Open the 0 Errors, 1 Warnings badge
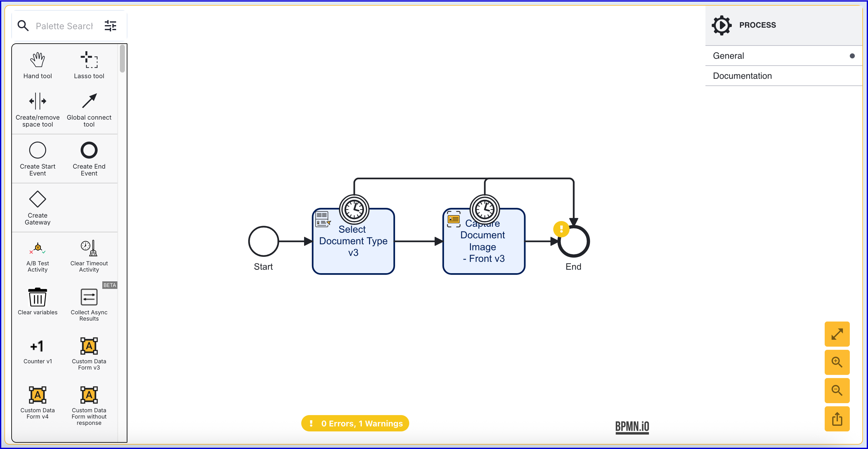The image size is (868, 449). coord(355,423)
